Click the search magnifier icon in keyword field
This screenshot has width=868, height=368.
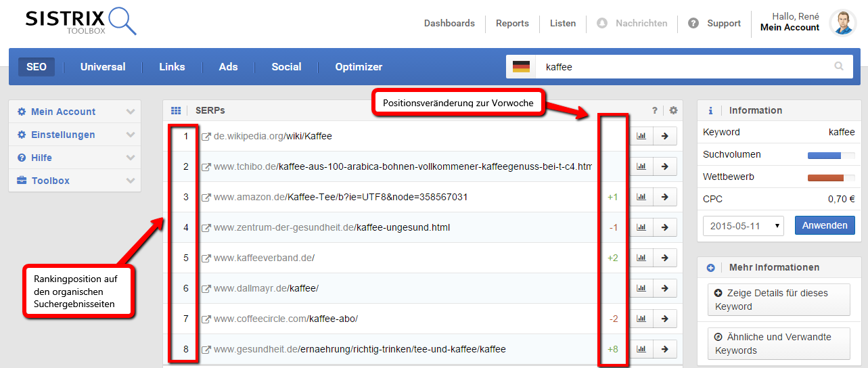[x=839, y=66]
